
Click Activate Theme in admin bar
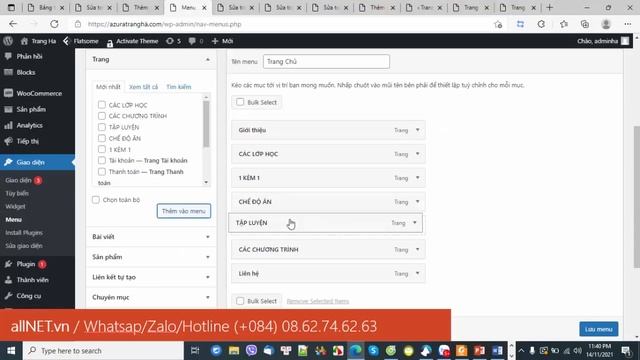click(x=132, y=41)
